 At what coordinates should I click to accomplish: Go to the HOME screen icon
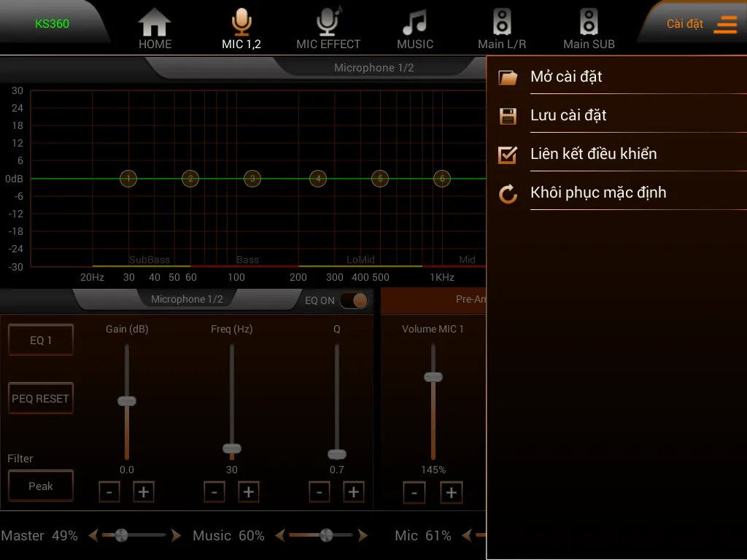(155, 23)
